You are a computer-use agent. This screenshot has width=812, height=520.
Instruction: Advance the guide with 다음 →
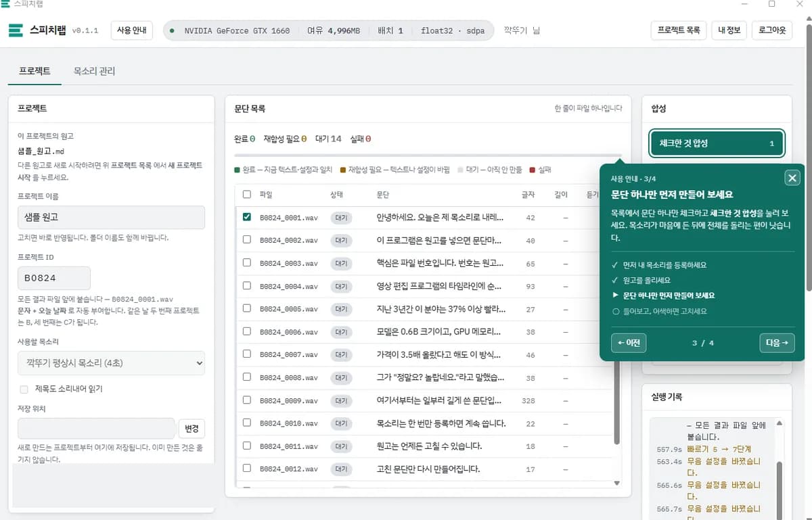pos(777,343)
